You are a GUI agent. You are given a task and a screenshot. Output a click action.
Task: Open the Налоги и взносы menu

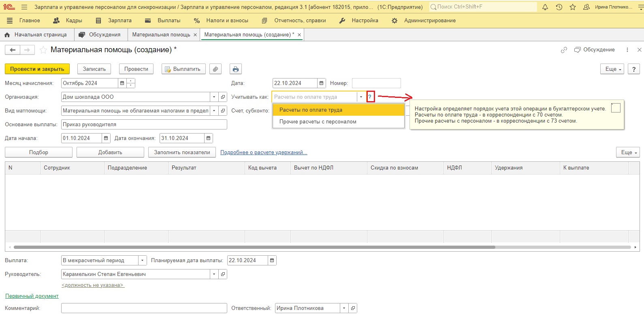221,20
